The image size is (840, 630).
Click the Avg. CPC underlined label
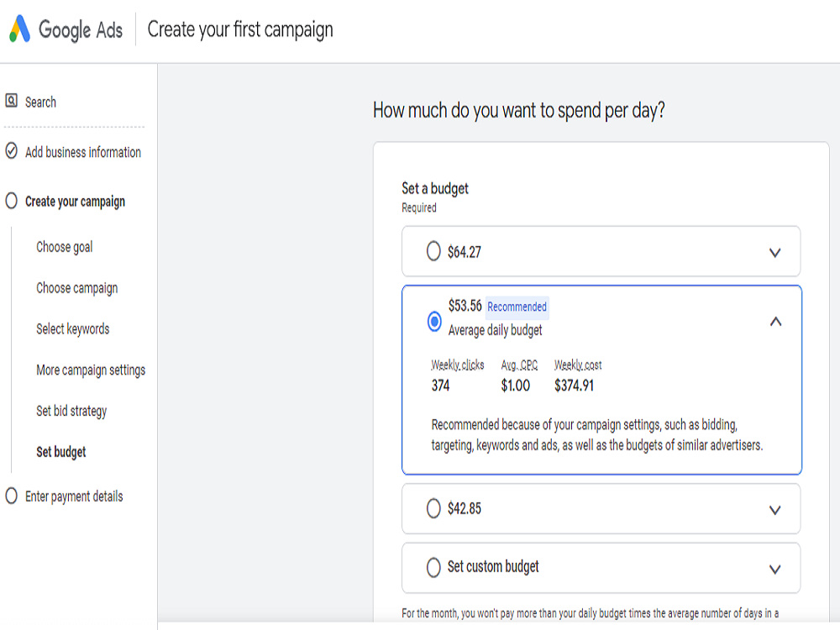pyautogui.click(x=519, y=365)
